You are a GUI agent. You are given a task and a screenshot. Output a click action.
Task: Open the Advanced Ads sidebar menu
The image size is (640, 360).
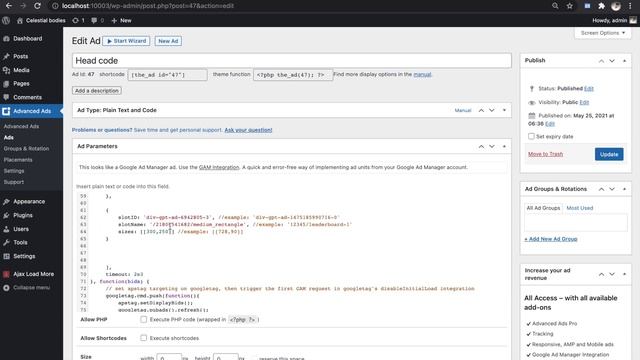[32, 111]
